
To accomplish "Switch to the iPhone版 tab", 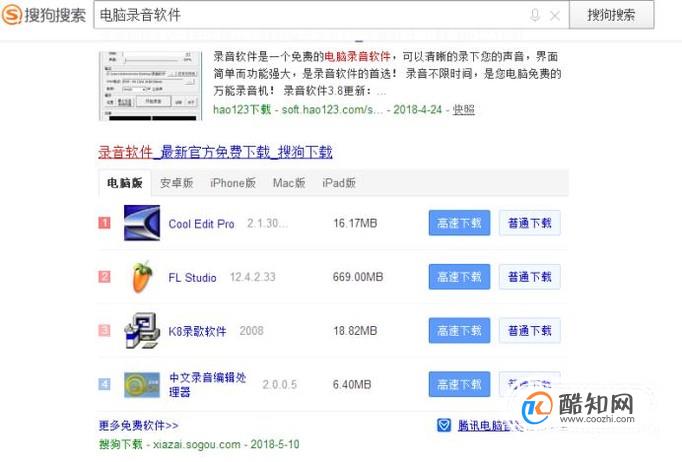I will click(233, 183).
